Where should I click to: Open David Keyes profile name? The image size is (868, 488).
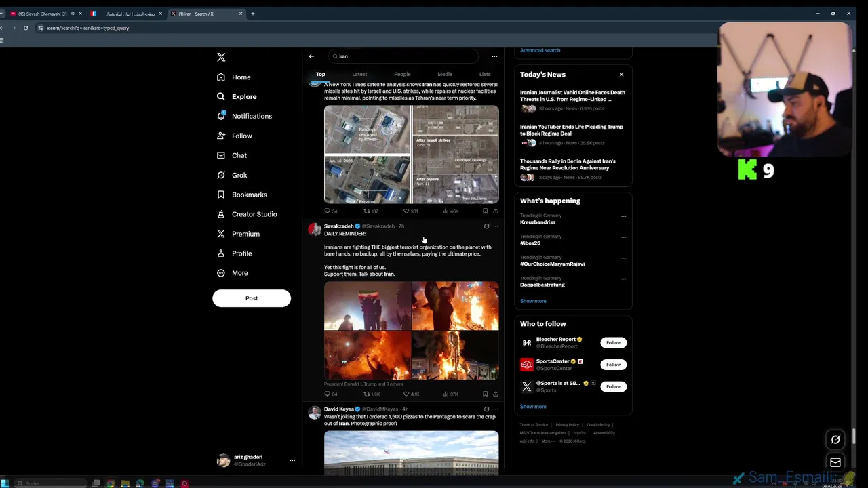coord(339,409)
